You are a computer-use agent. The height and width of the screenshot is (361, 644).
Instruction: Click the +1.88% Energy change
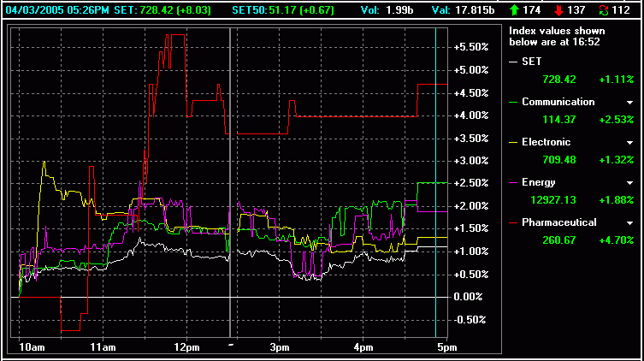[617, 200]
